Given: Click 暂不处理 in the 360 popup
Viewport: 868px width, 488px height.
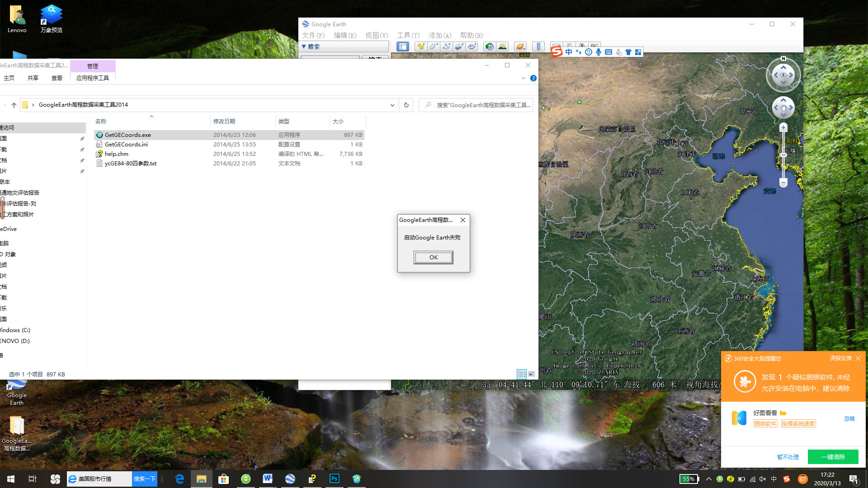Looking at the screenshot, I should pyautogui.click(x=788, y=457).
